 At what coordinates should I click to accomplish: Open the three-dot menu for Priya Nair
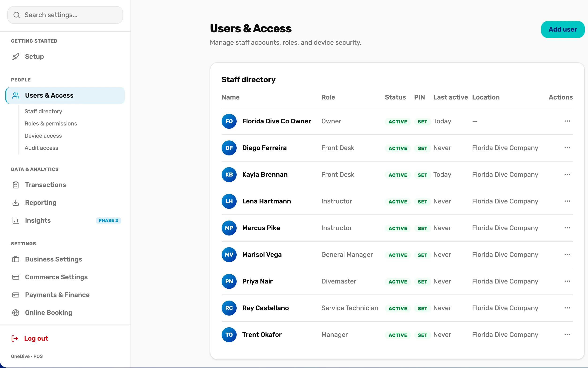point(567,281)
